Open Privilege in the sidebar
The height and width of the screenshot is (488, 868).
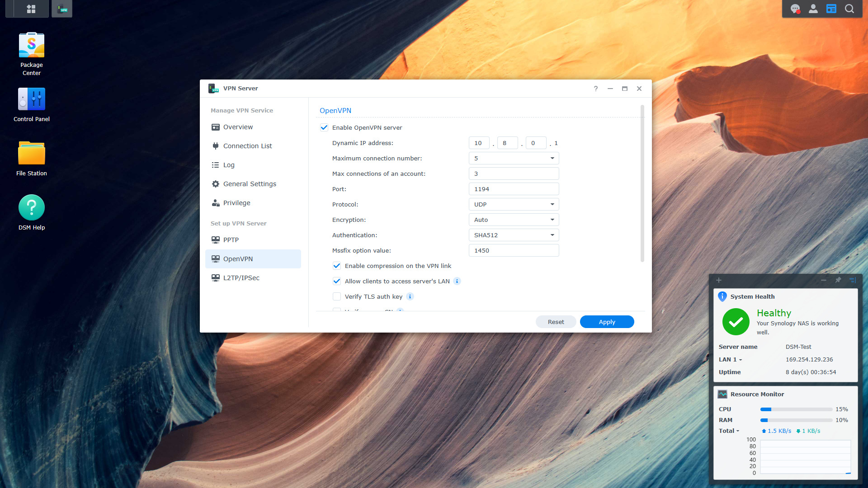(253, 203)
